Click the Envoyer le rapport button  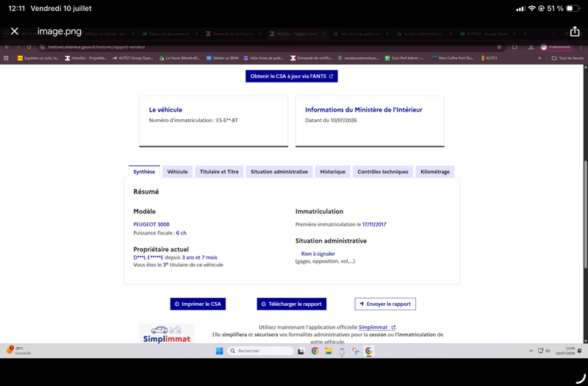(x=385, y=304)
